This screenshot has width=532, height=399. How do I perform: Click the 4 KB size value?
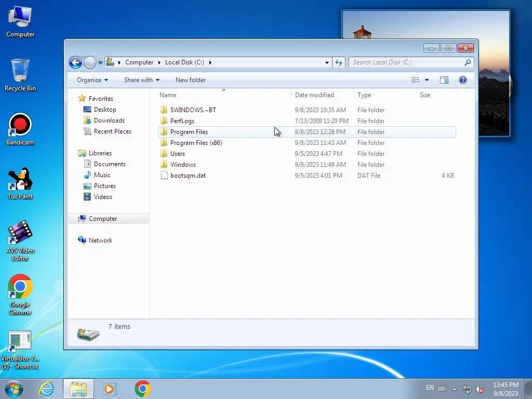pos(447,176)
